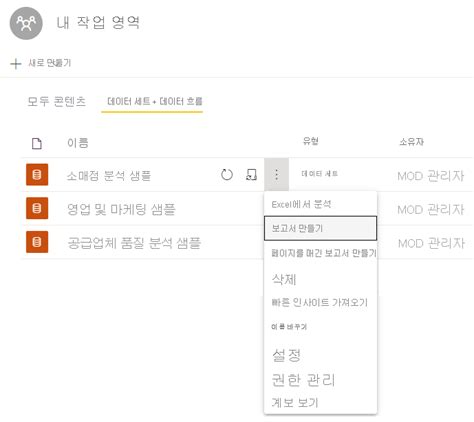Click the plus icon for 새로 만들기
474x422 pixels.
coord(16,64)
